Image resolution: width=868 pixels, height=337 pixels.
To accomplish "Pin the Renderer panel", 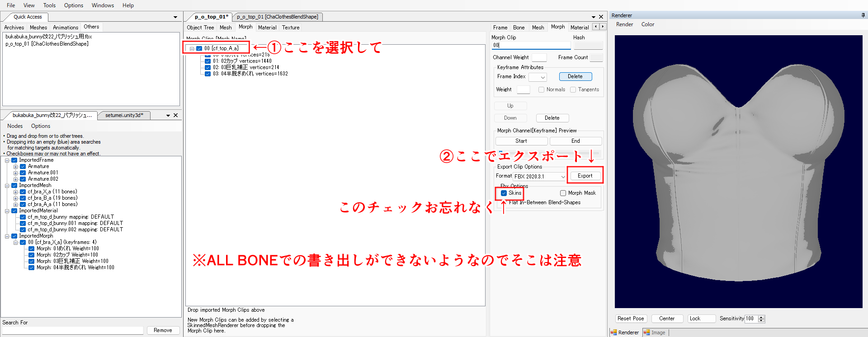I will coord(863,15).
